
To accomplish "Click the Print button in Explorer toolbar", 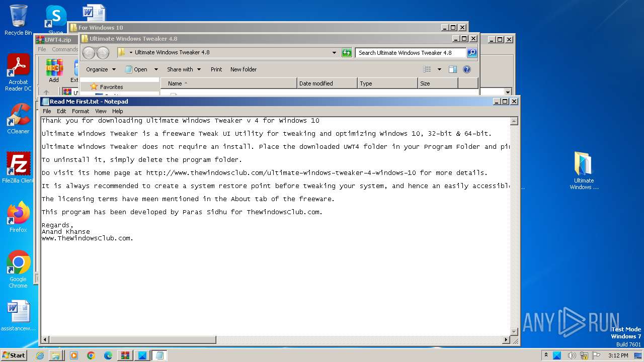I will coord(216,69).
